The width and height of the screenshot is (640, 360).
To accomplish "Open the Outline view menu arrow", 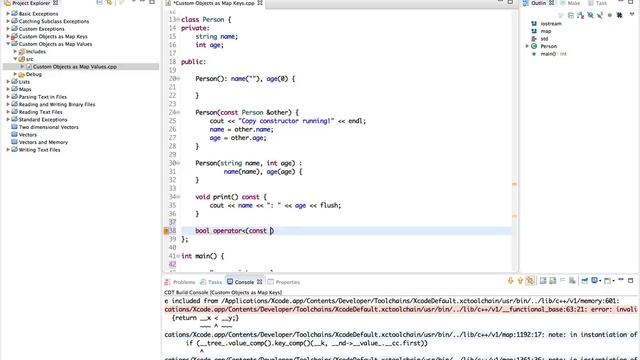I will (x=632, y=15).
